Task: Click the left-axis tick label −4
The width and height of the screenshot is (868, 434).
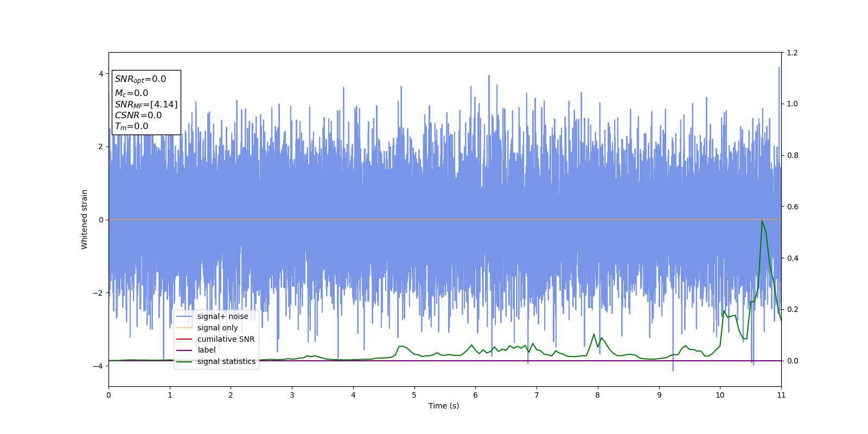Action: 99,366
